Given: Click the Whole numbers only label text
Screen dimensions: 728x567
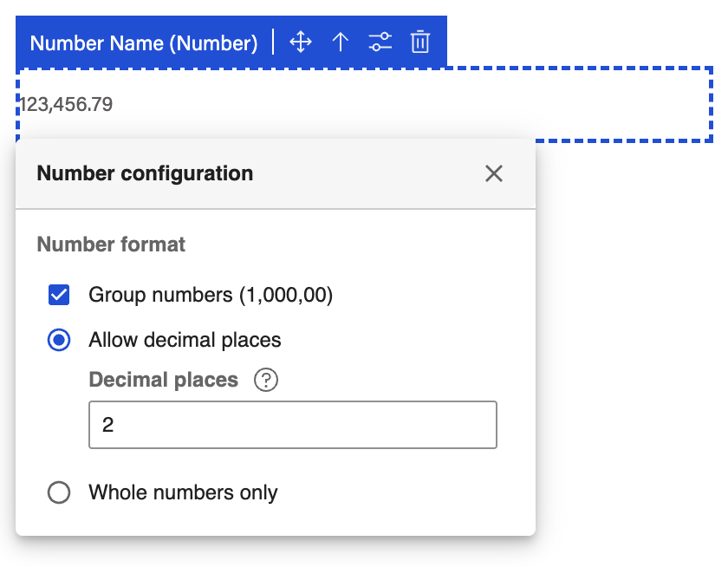Looking at the screenshot, I should pos(183,493).
